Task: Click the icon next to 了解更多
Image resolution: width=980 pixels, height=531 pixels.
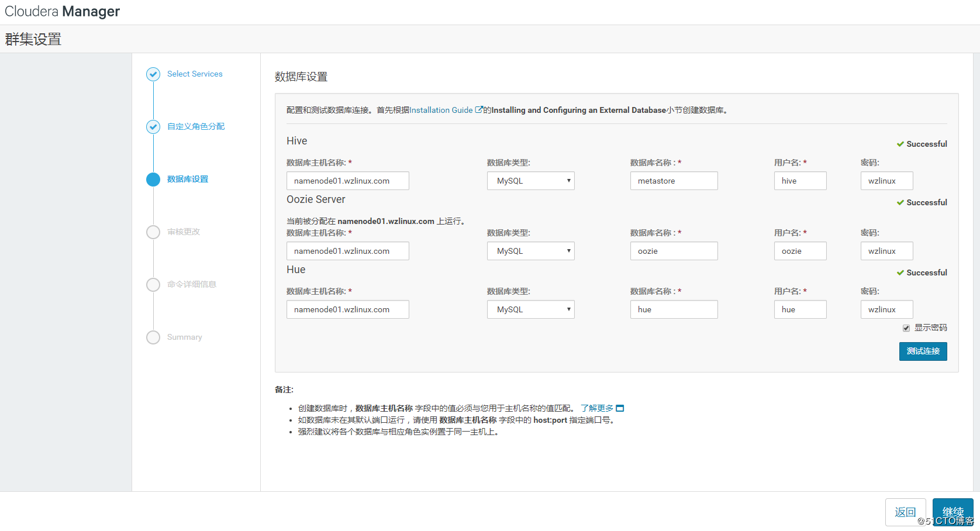Action: 620,408
